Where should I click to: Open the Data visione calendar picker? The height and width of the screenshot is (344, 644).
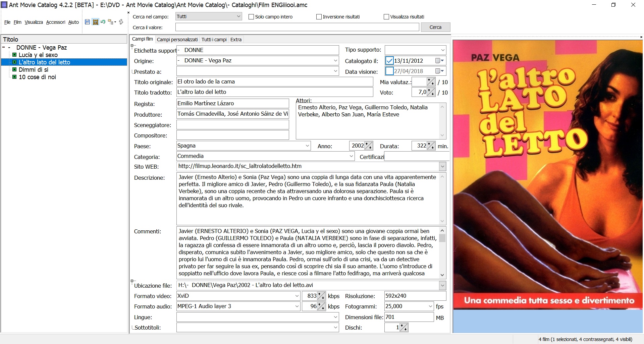click(440, 71)
